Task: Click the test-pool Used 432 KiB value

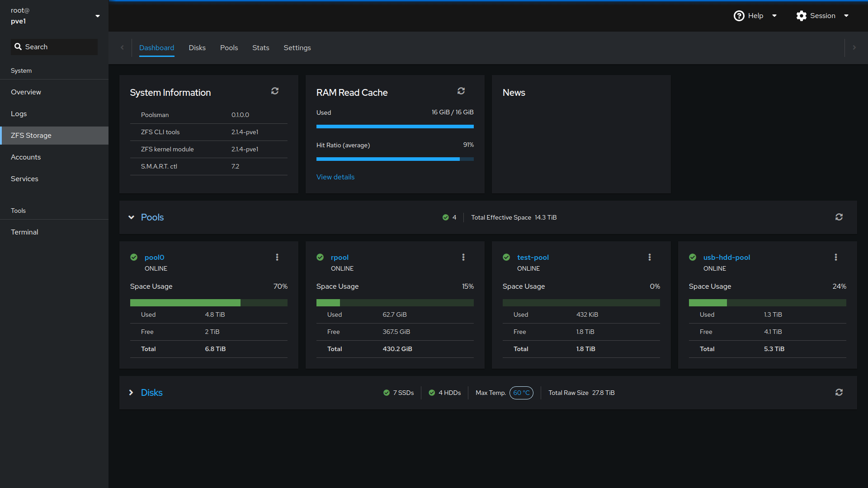Action: tap(587, 314)
